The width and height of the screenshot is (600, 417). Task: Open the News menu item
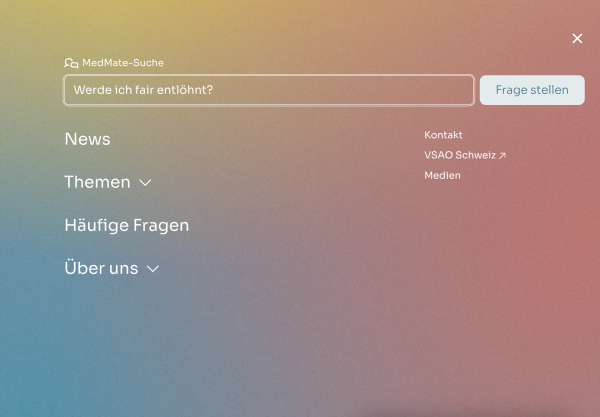pos(87,139)
